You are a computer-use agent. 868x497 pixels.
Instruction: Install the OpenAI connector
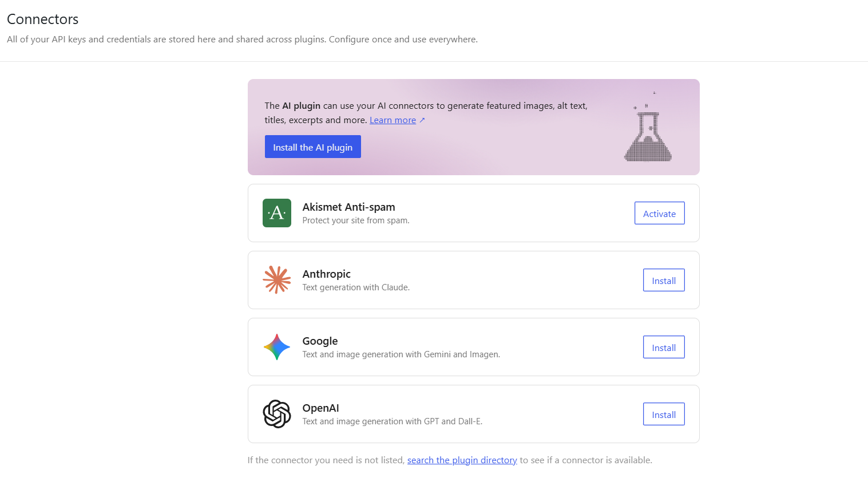[x=664, y=414]
